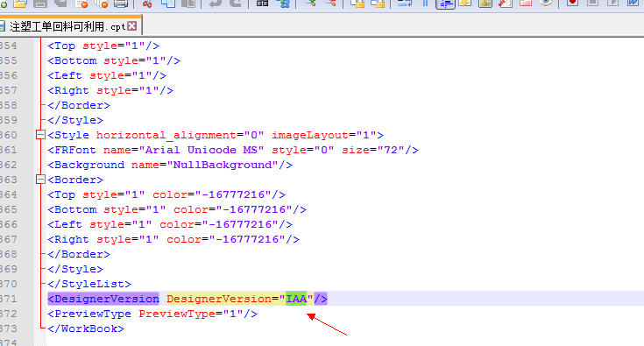The image size is (644, 346).
Task: Open the Replace dialog icon
Action: coord(283,4)
